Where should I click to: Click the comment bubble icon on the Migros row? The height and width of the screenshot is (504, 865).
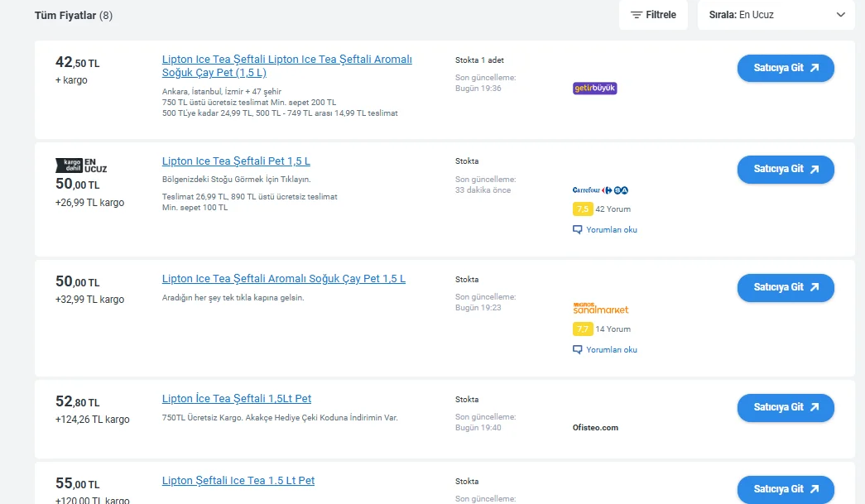coord(578,349)
